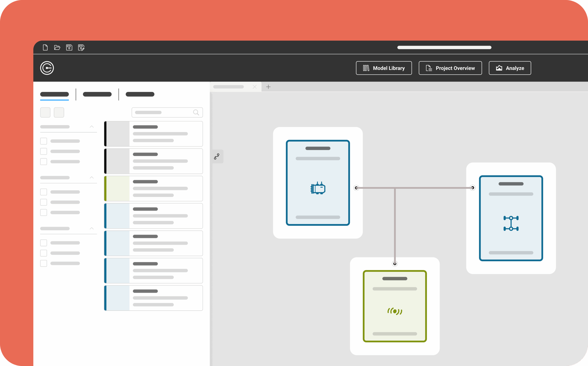The image size is (588, 366).
Task: Collapse the third filter group chevron
Action: (x=92, y=229)
